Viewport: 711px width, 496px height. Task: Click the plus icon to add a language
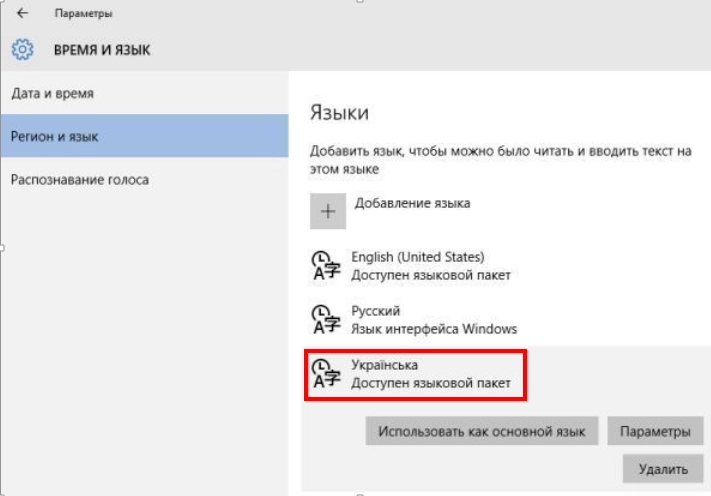327,213
